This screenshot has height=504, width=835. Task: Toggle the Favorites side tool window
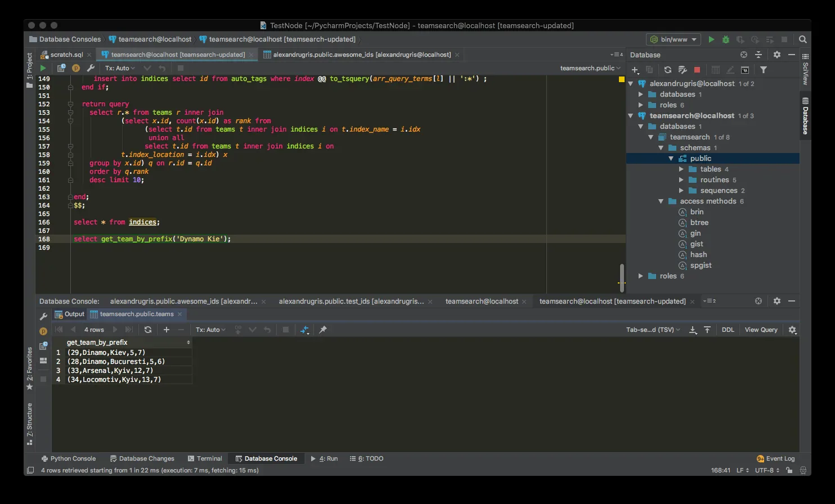(x=30, y=368)
